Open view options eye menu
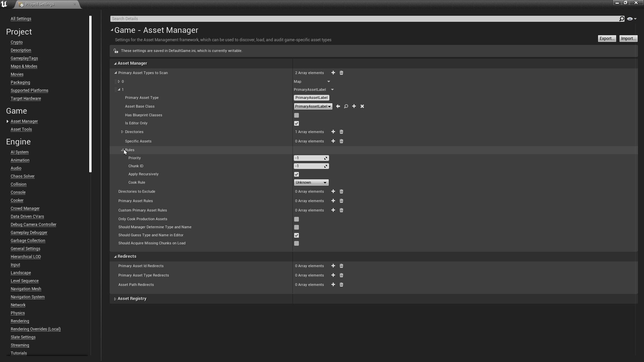Image resolution: width=644 pixels, height=362 pixels. tap(632, 19)
